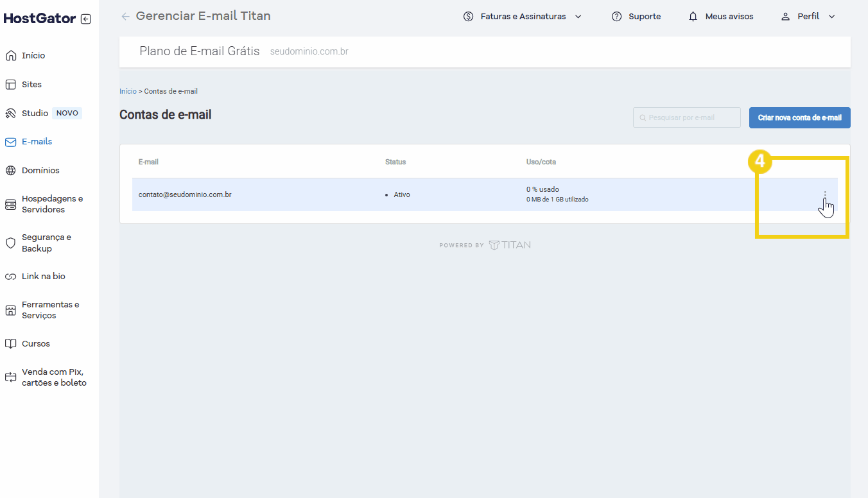This screenshot has width=868, height=498.
Task: Click the 0 % usado usage text
Action: 542,189
